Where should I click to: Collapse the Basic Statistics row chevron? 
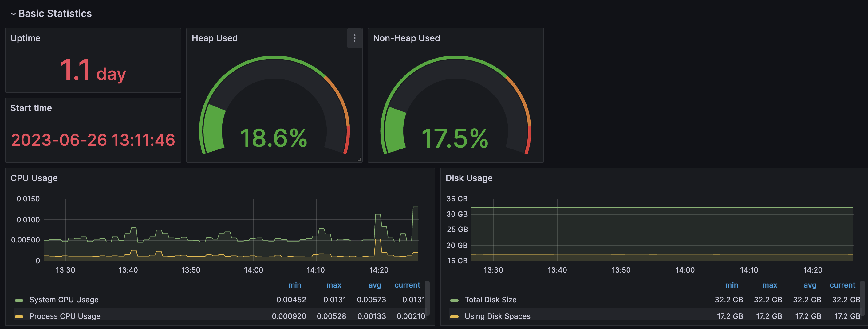[14, 14]
